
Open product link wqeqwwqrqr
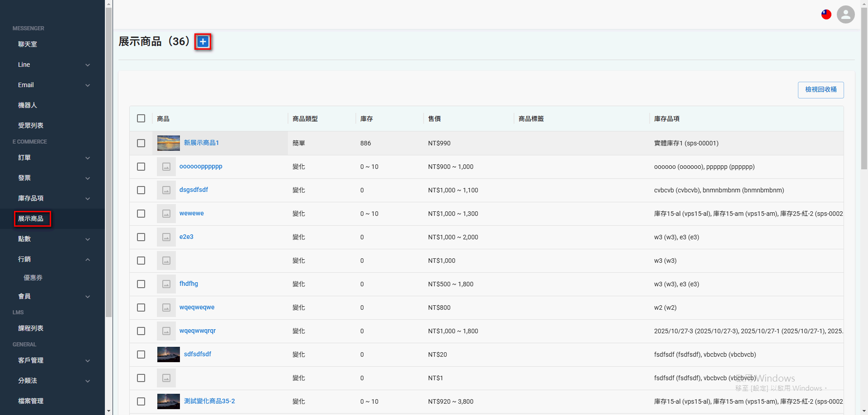click(198, 331)
